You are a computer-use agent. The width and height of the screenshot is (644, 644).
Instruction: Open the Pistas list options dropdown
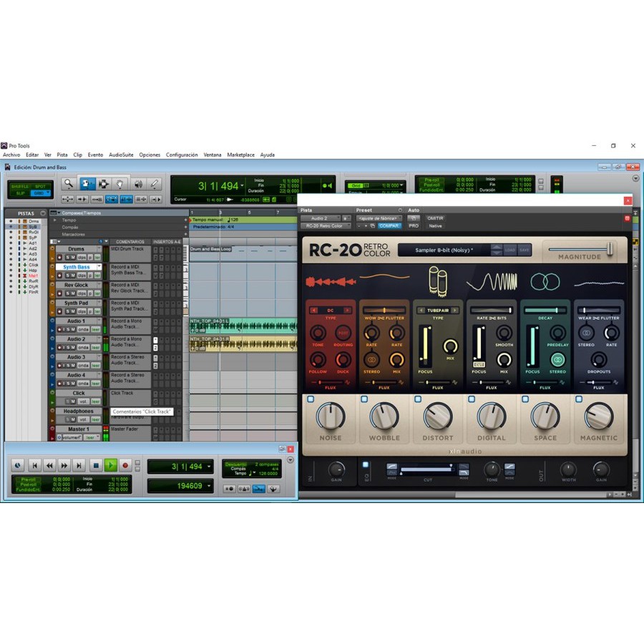(x=43, y=213)
